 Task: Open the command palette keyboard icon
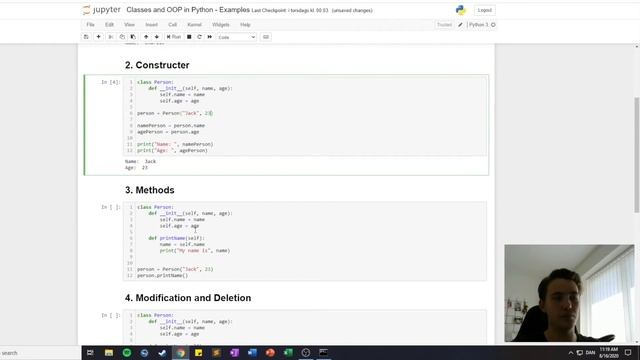pyautogui.click(x=266, y=37)
